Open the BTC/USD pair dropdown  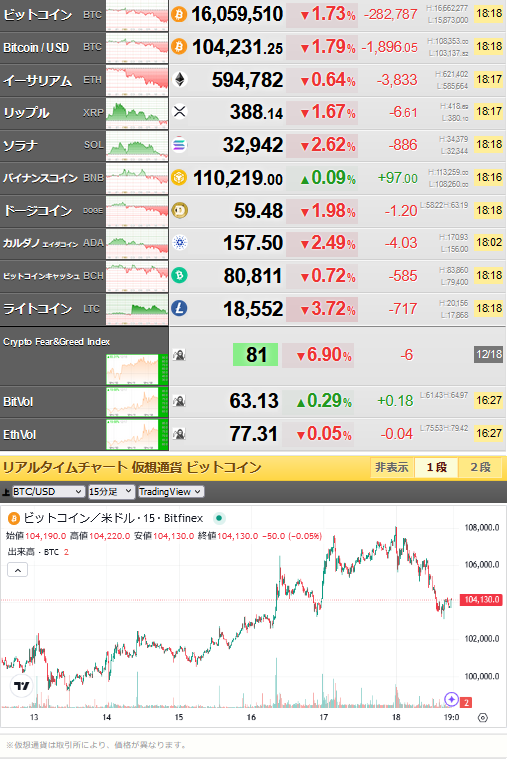48,492
